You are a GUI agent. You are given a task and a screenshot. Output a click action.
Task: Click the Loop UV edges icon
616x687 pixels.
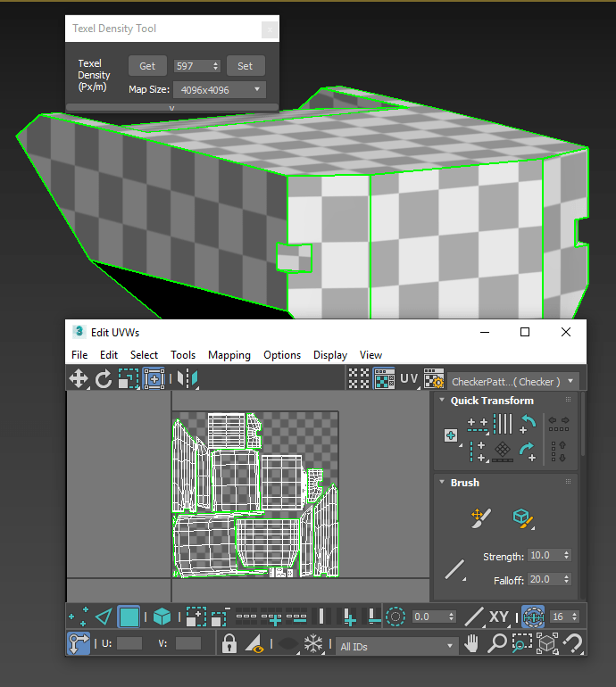click(x=246, y=616)
